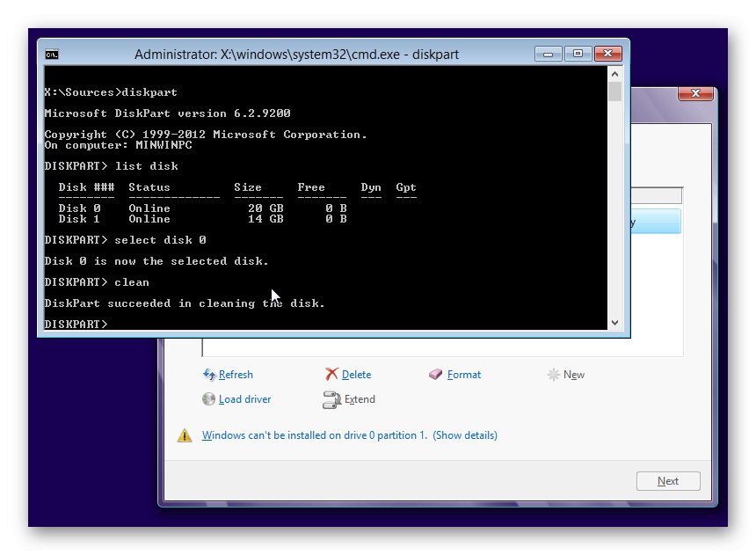Click the 'list disk' command line
This screenshot has width=756, height=555.
pyautogui.click(x=112, y=166)
